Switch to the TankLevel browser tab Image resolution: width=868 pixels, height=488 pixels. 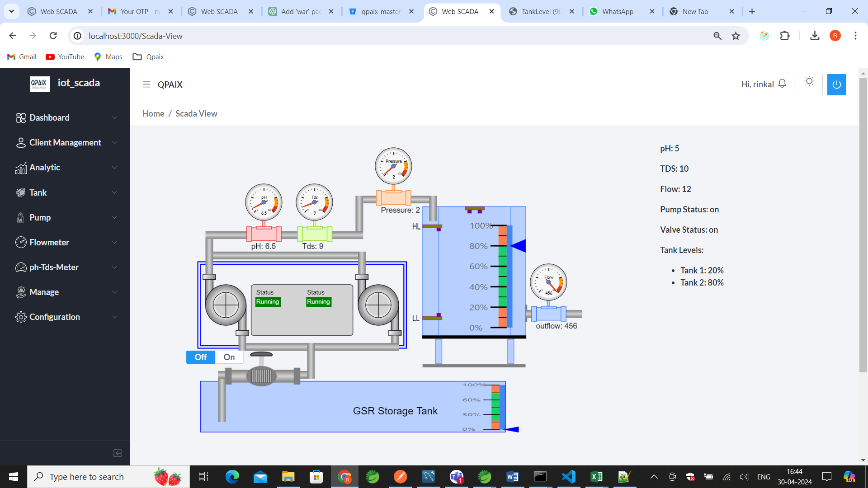[x=540, y=11]
